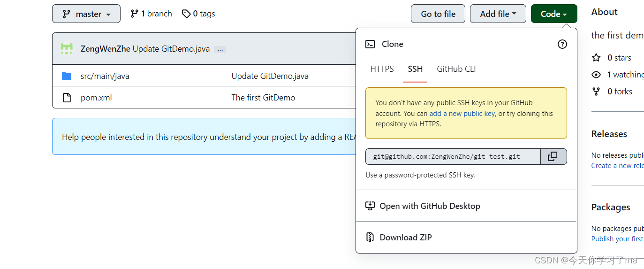Click the tag icon next to 0 tags

(186, 14)
